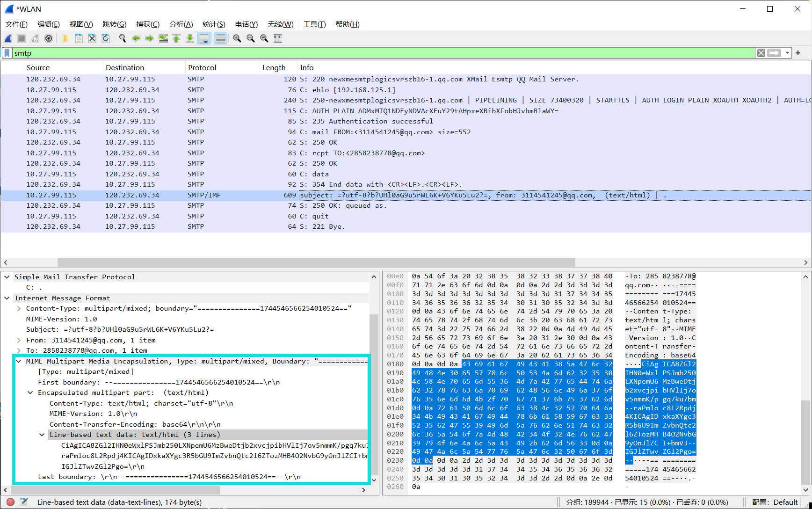
Task: Open the 分析(A) menu
Action: [x=181, y=24]
